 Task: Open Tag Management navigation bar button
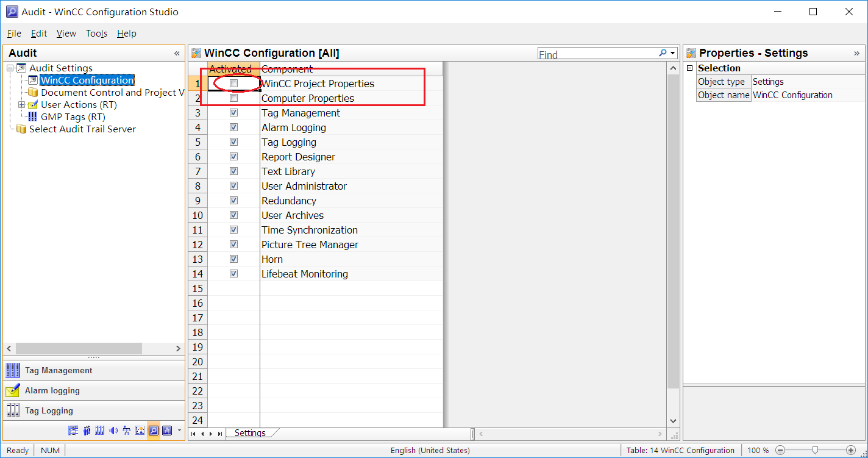(94, 370)
